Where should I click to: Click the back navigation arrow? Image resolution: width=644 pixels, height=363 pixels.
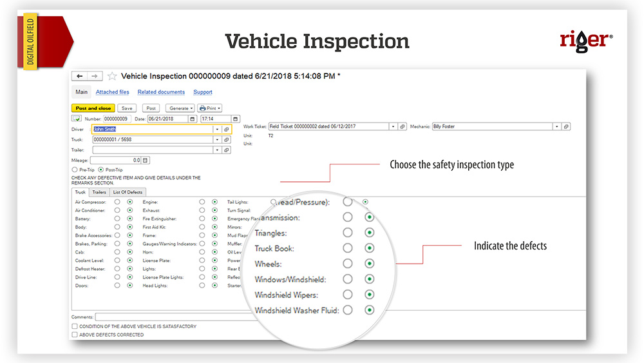[x=80, y=76]
